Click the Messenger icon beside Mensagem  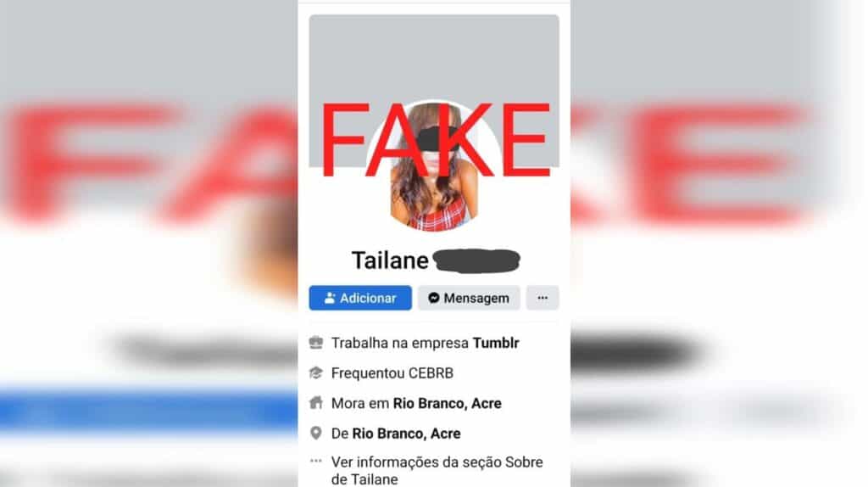(x=434, y=298)
